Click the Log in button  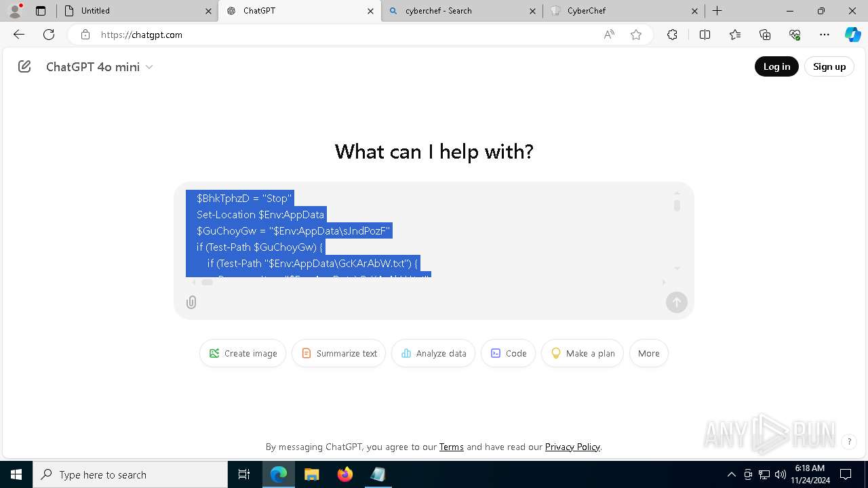pos(776,66)
